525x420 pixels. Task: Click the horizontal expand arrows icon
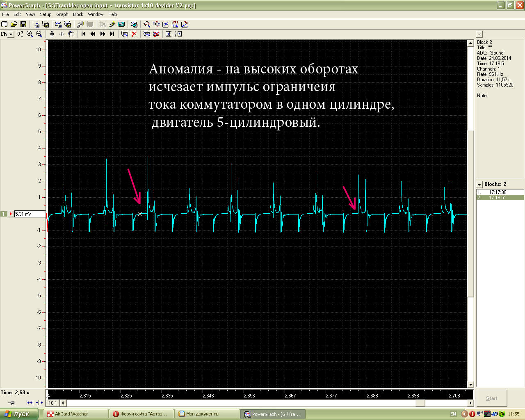click(x=30, y=403)
